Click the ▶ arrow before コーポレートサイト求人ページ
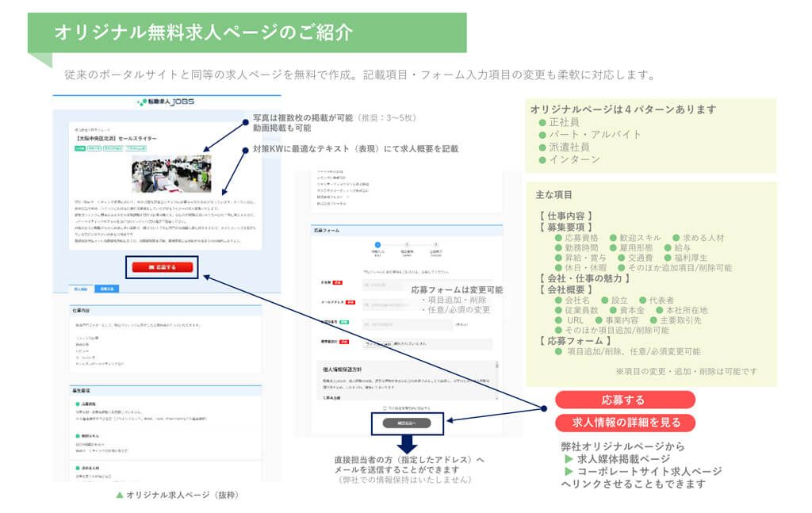The height and width of the screenshot is (513, 812). pyautogui.click(x=568, y=471)
